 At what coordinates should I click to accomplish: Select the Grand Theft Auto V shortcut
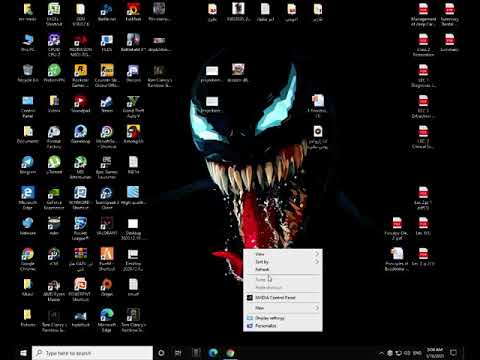(133, 107)
